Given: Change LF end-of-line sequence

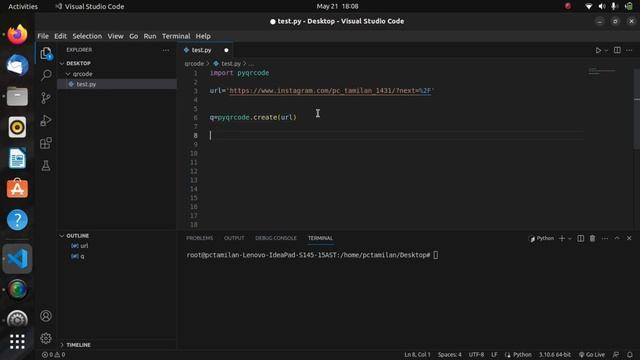Looking at the screenshot, I should pyautogui.click(x=494, y=355).
